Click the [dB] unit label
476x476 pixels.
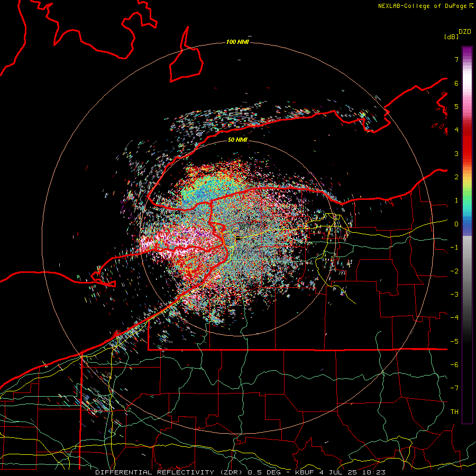452,36
